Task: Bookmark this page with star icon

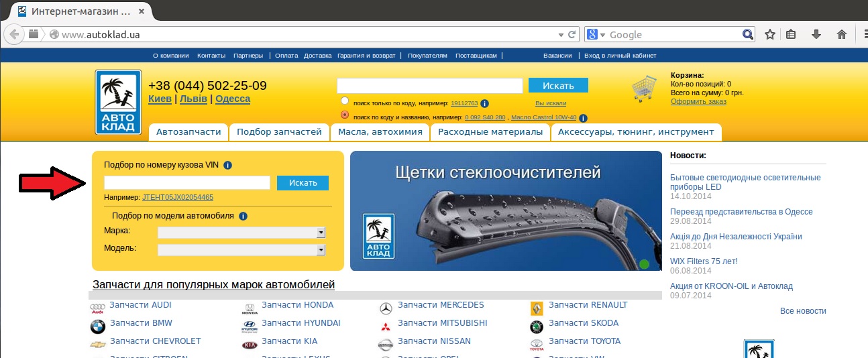Action: [x=770, y=34]
